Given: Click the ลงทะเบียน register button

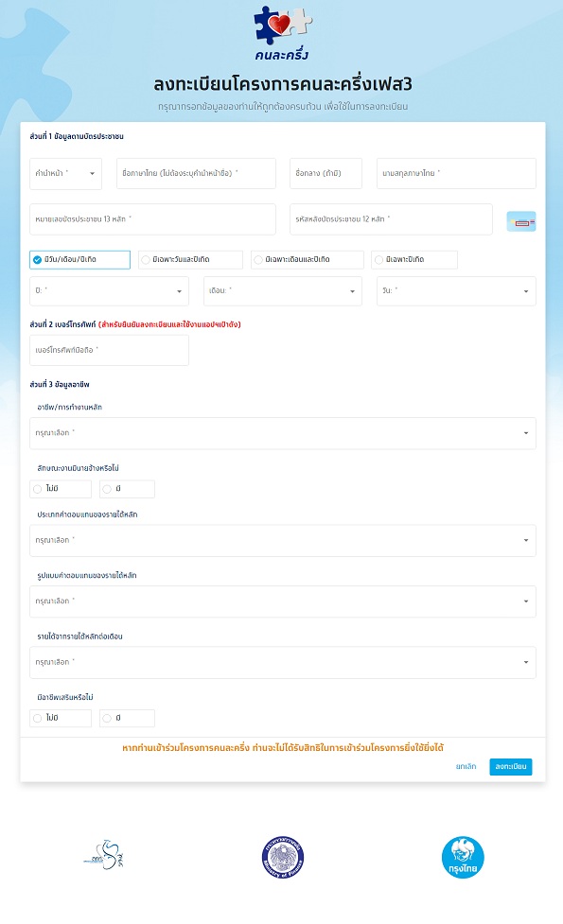Looking at the screenshot, I should tap(511, 767).
